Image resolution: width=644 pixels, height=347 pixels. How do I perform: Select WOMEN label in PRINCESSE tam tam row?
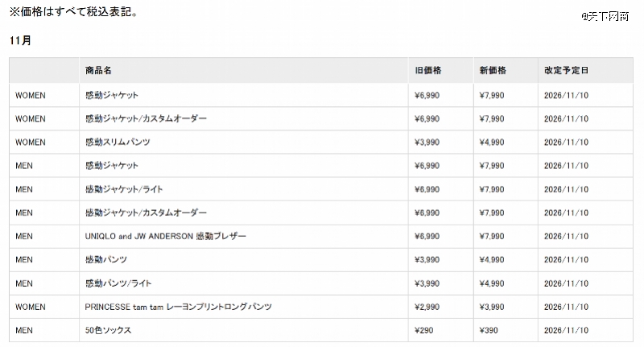click(31, 307)
